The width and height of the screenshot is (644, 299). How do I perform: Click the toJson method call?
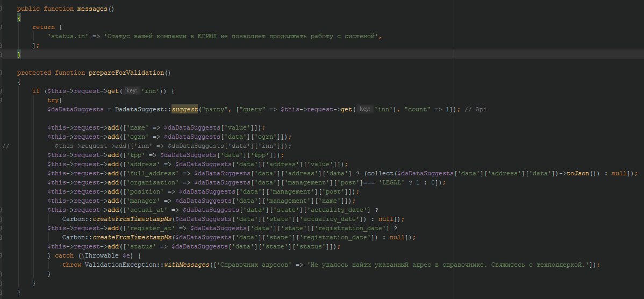(x=578, y=174)
